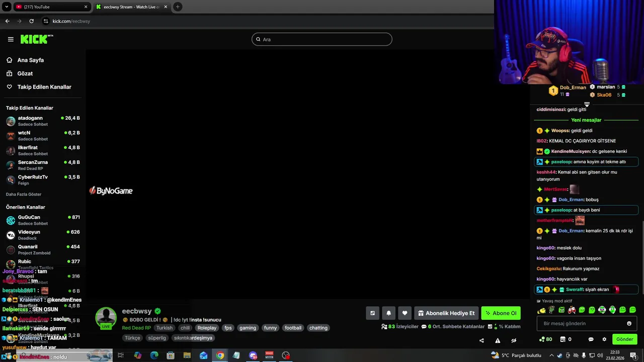Viewport: 644px width, 362px height.
Task: Toggle the hide chat eye-slash icon
Action: [x=514, y=340]
